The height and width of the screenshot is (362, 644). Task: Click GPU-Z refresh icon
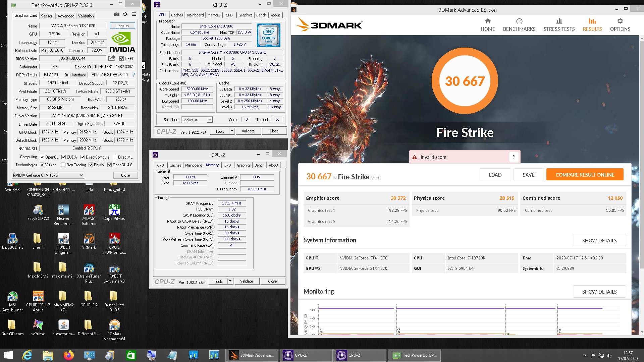pos(125,14)
